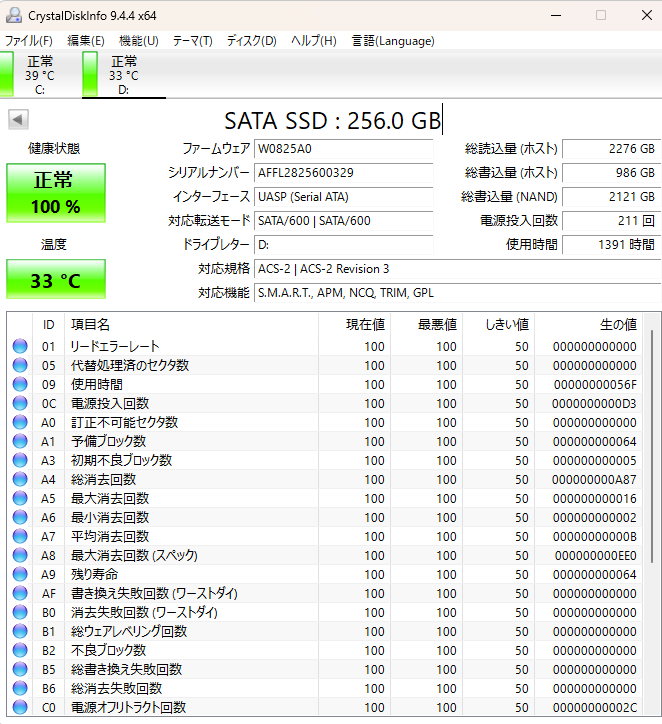Click the serial number field AFFL2825600329

(343, 173)
